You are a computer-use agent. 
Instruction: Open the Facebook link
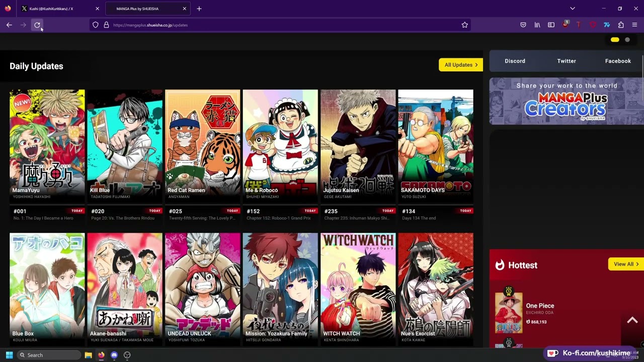tap(618, 61)
